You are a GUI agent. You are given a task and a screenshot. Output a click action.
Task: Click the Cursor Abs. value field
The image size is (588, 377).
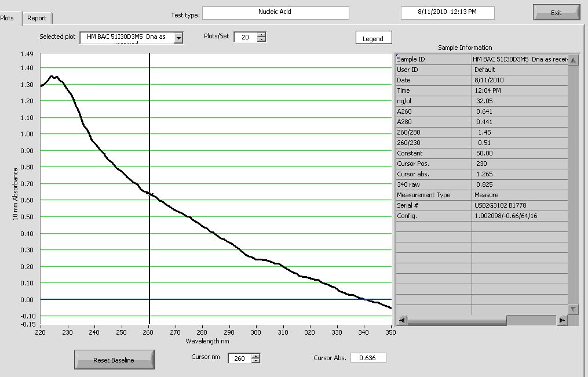click(368, 358)
